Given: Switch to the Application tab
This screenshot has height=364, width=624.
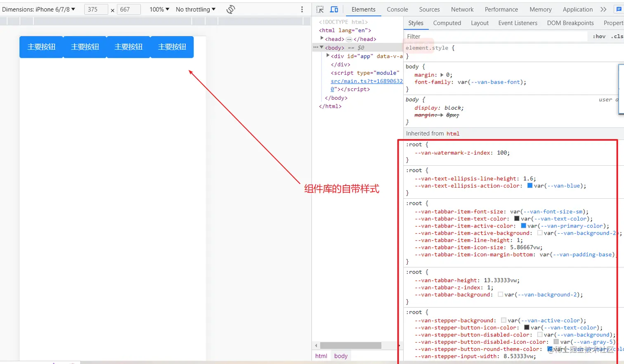Looking at the screenshot, I should click(x=578, y=9).
